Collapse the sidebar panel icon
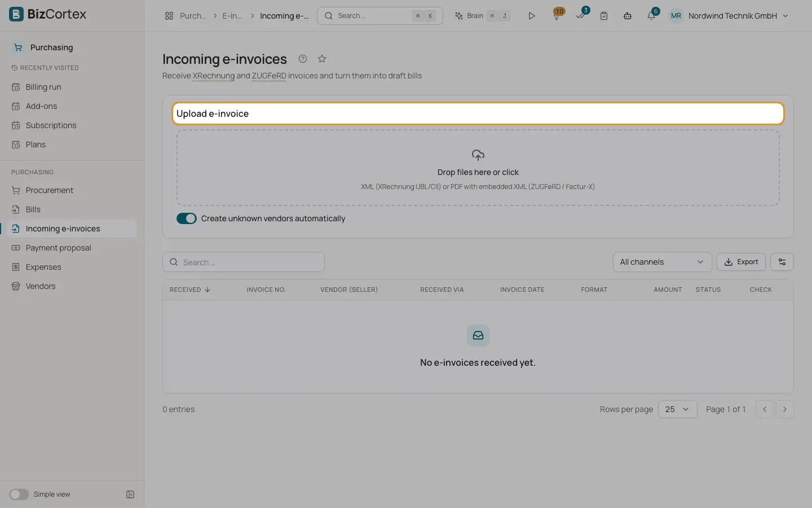 130,494
